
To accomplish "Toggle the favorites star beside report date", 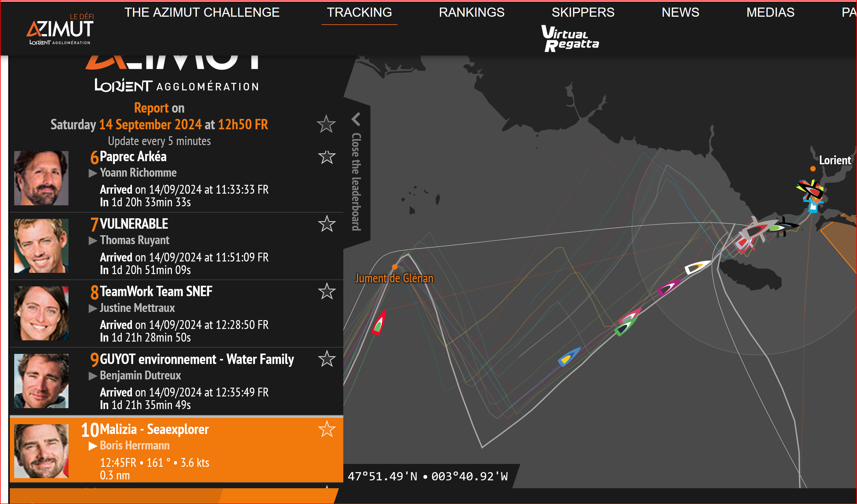I will (x=327, y=124).
